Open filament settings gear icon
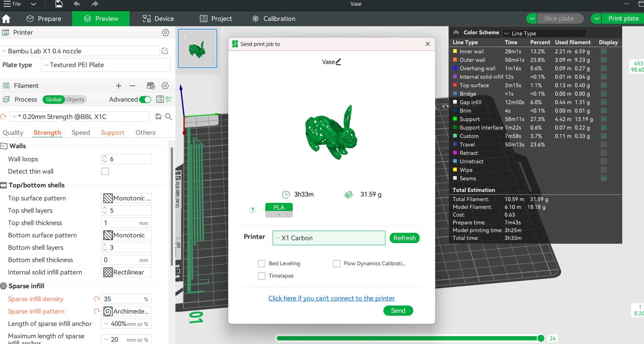Image resolution: width=644 pixels, height=344 pixels. coord(166,86)
